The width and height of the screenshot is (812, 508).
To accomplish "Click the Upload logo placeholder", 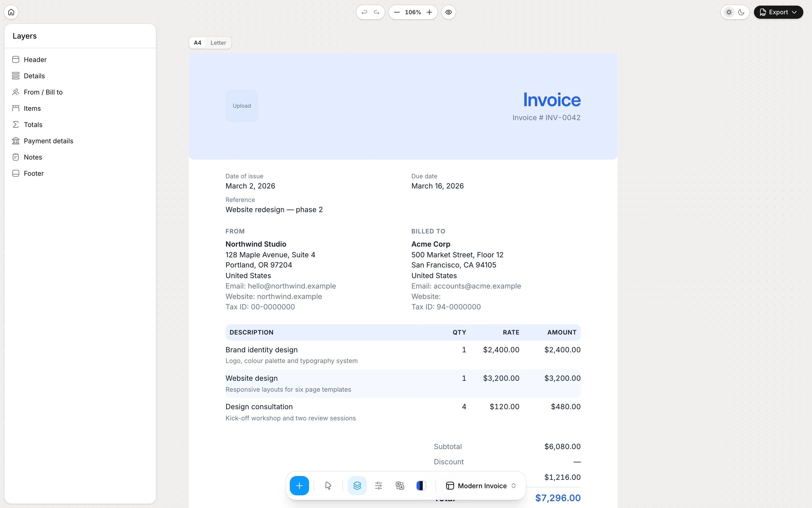I will point(242,106).
